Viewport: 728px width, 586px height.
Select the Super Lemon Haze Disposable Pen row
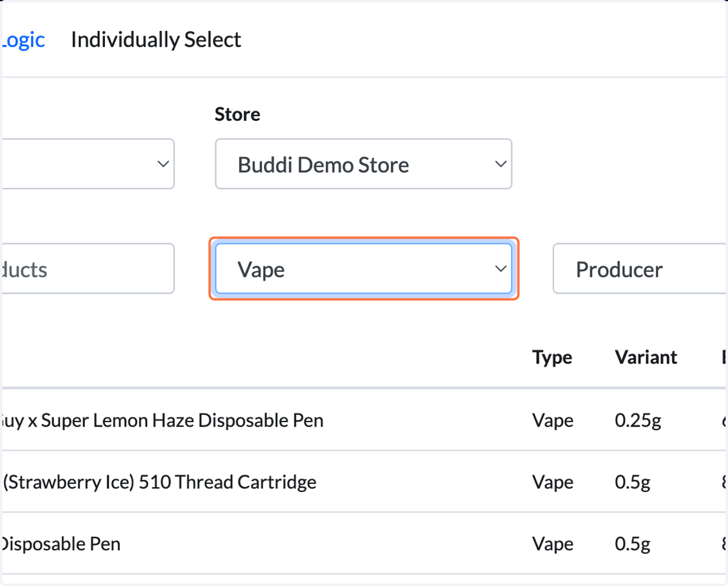coord(364,420)
